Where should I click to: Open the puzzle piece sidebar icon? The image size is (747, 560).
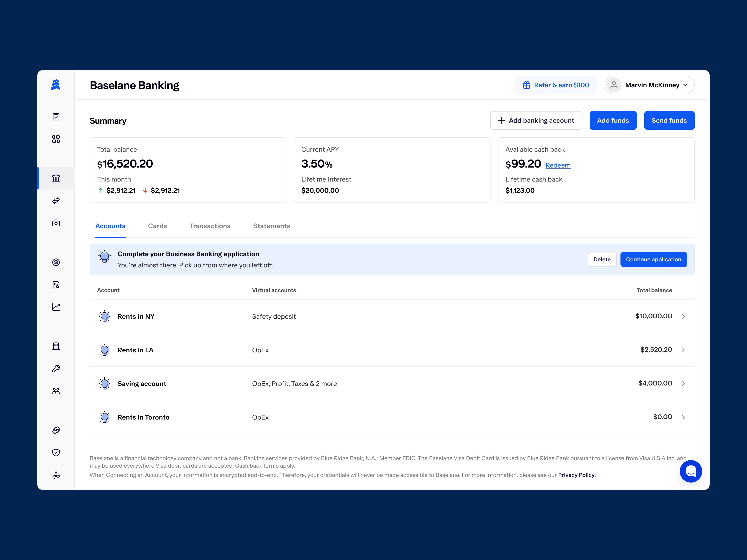(56, 430)
